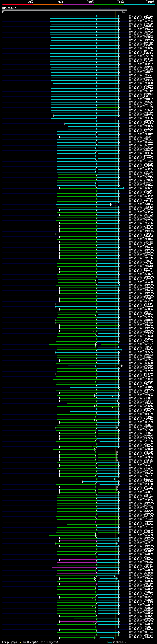Click label UniRef100_A2I446
Screen dimensions: 157x644
point(141,562)
